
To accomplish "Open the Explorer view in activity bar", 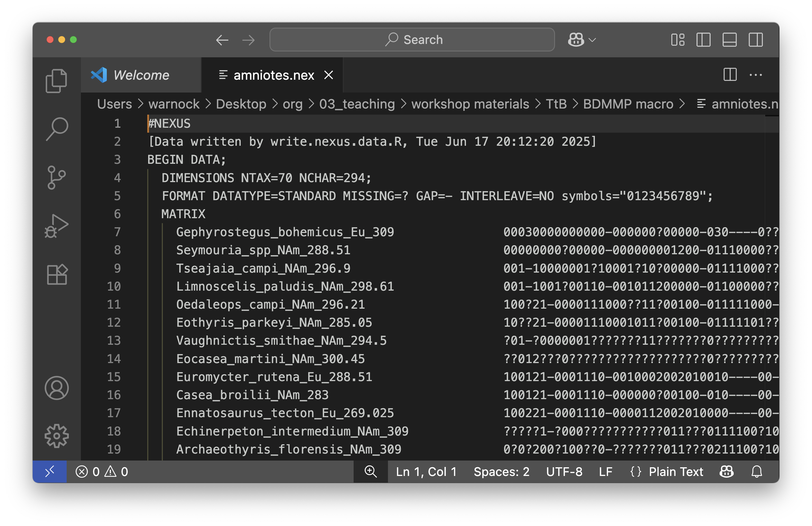I will click(x=56, y=81).
